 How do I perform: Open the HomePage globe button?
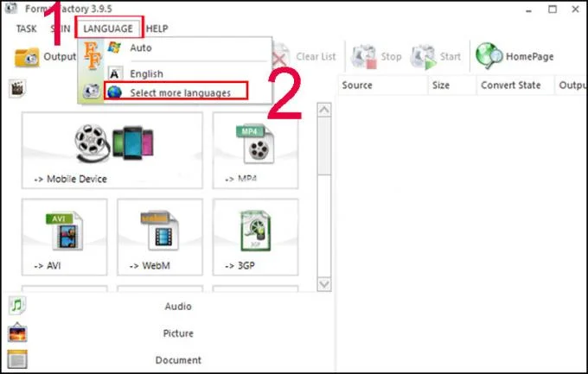click(x=514, y=56)
